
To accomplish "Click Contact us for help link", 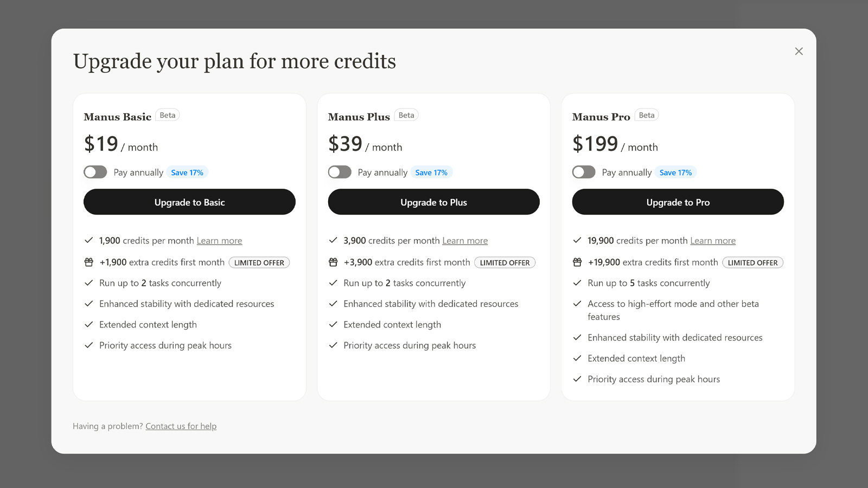I will [181, 426].
